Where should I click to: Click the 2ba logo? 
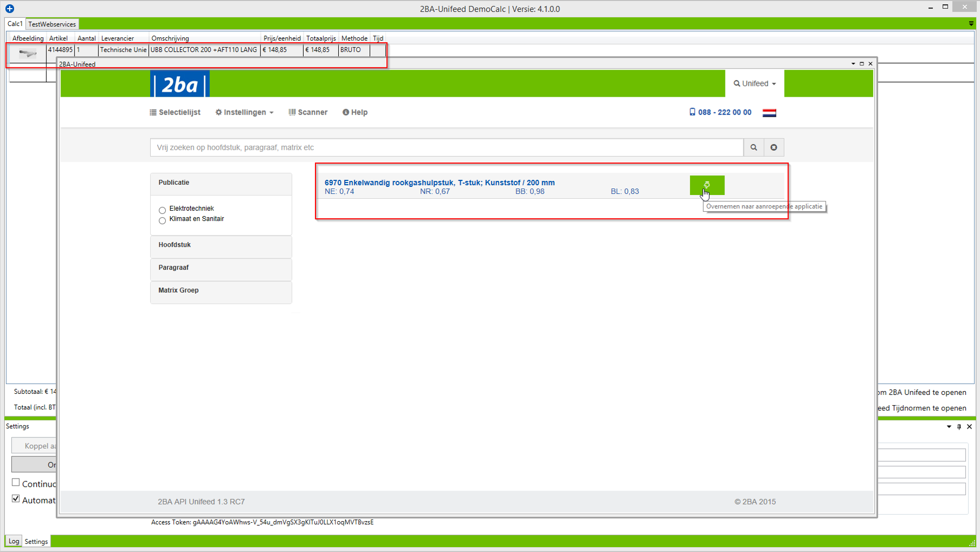[x=179, y=84]
